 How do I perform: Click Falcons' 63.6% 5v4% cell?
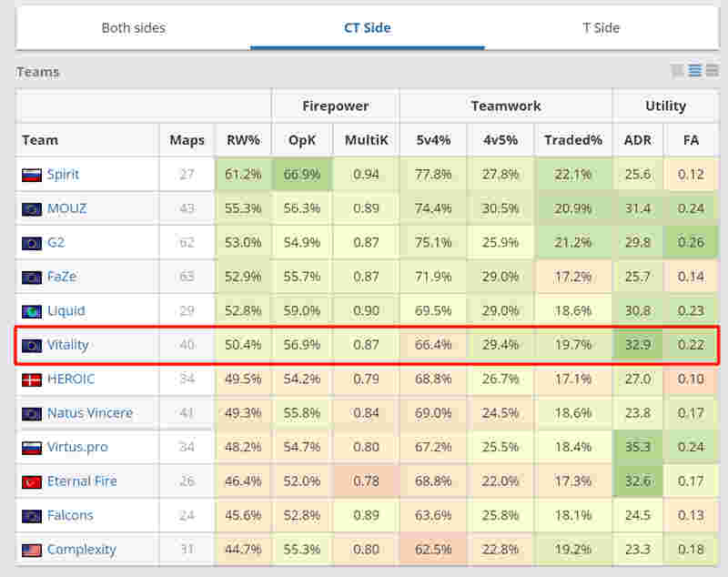[x=433, y=515]
